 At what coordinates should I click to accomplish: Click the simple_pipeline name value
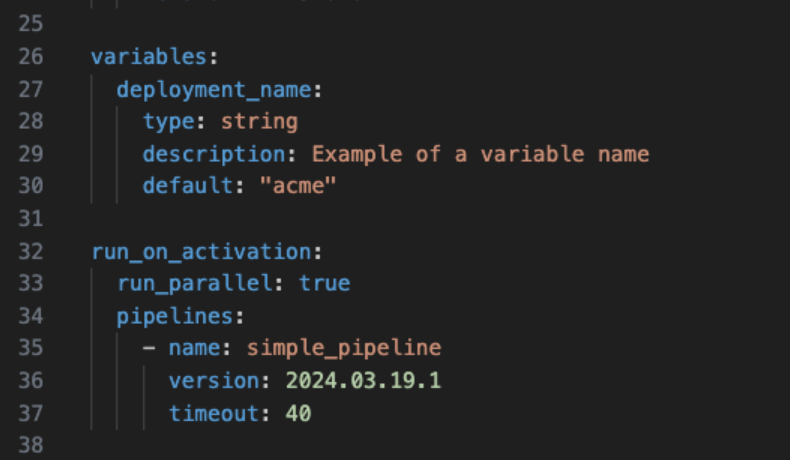point(344,348)
